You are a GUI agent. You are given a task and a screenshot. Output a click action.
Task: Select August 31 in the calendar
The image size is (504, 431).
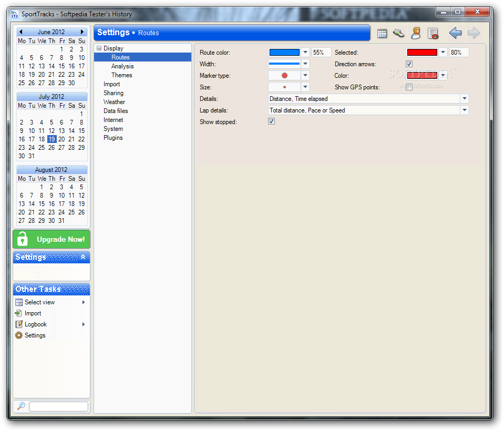[61, 220]
